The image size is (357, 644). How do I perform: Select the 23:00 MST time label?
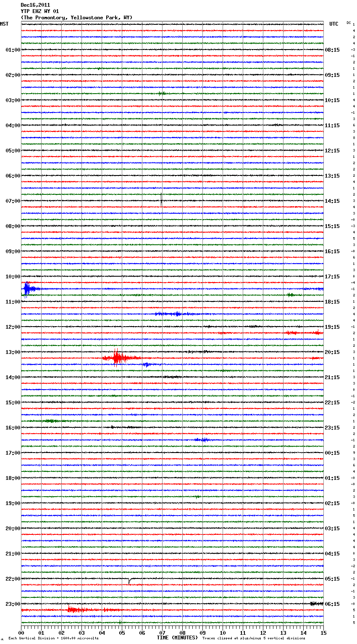click(13, 604)
